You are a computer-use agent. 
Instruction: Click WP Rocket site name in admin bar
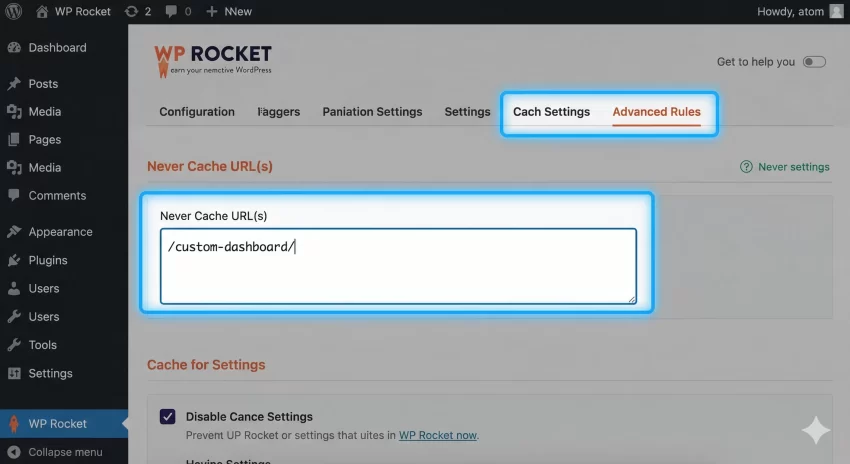[82, 11]
